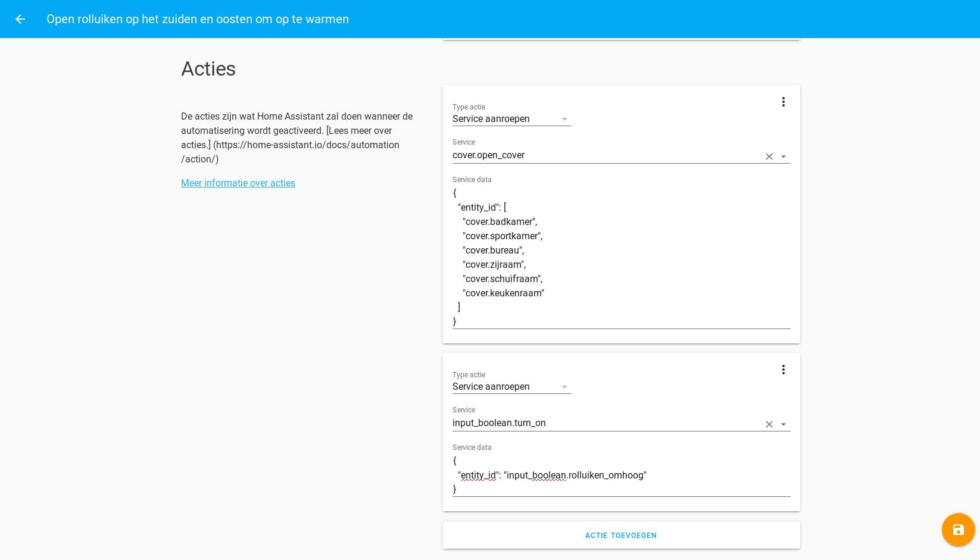Click the rolluiken_omhoog service data text
Screen dimensions: 980x560
pos(575,475)
